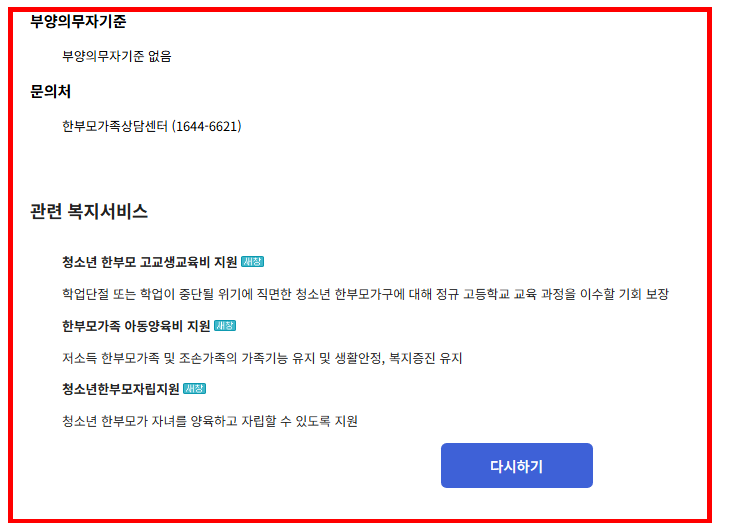
Task: Select the 부양의무자기준 heading
Action: [78, 21]
